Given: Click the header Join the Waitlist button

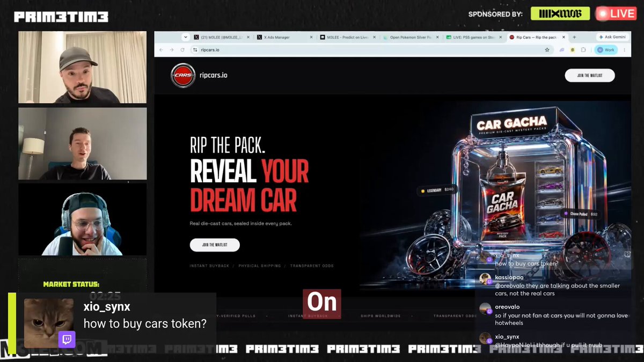Looking at the screenshot, I should tap(590, 76).
